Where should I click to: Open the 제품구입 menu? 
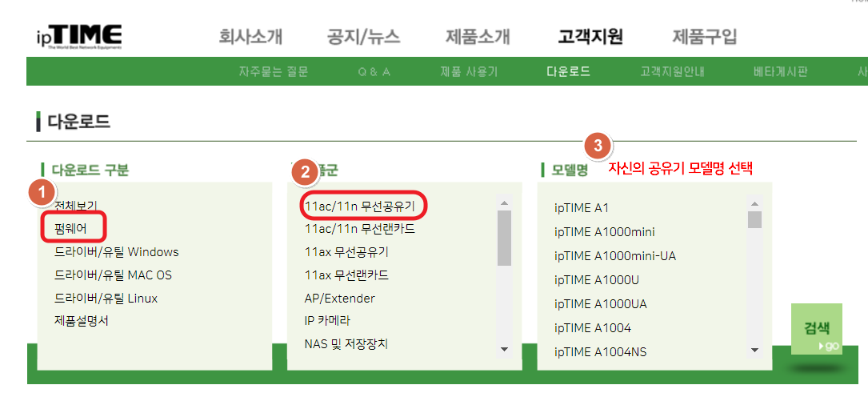pyautogui.click(x=705, y=37)
